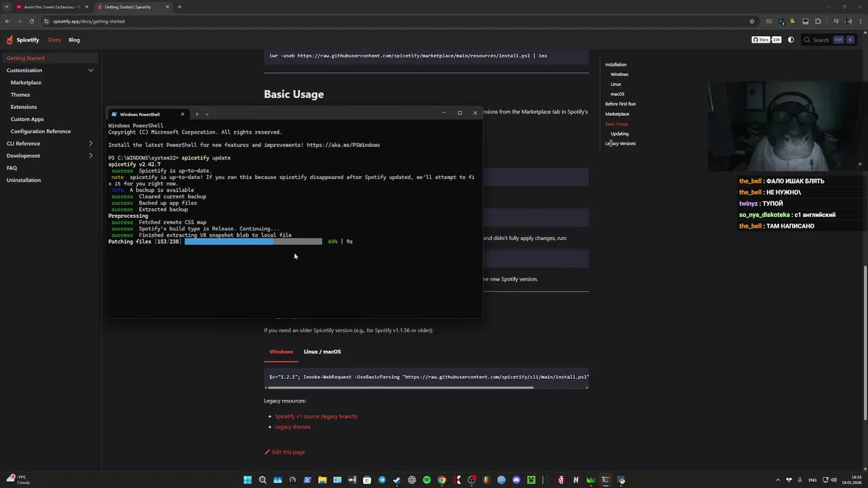Open Google Chrome from taskbar

441,480
